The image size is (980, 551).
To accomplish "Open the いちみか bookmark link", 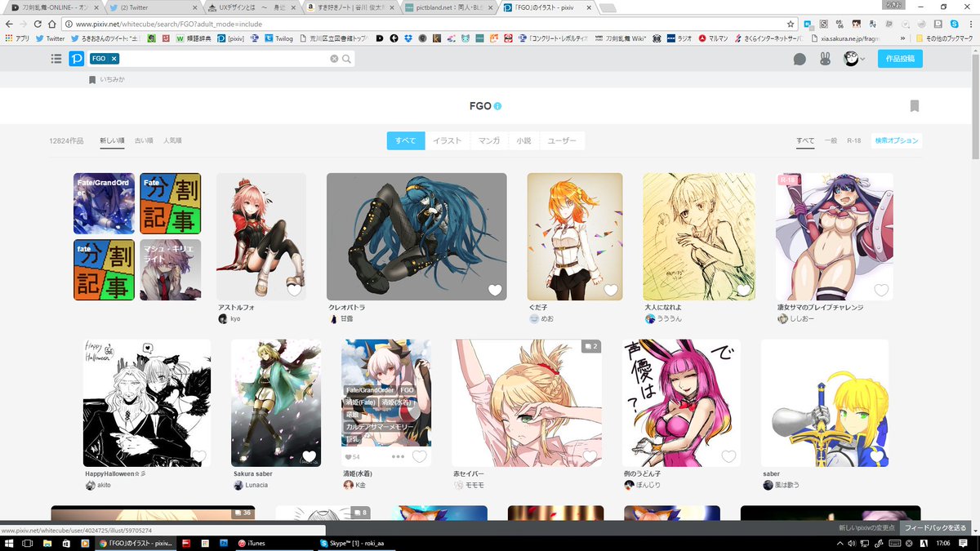I will 107,80.
